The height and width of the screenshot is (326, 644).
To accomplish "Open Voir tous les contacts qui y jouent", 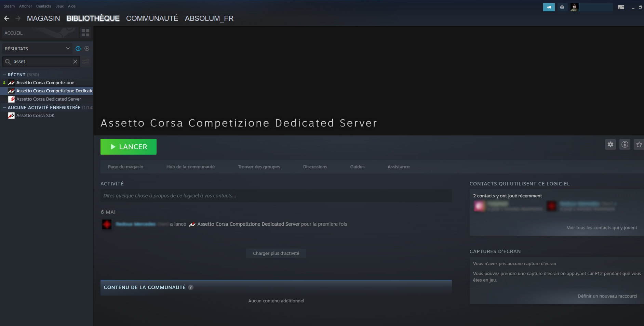I will [x=602, y=228].
